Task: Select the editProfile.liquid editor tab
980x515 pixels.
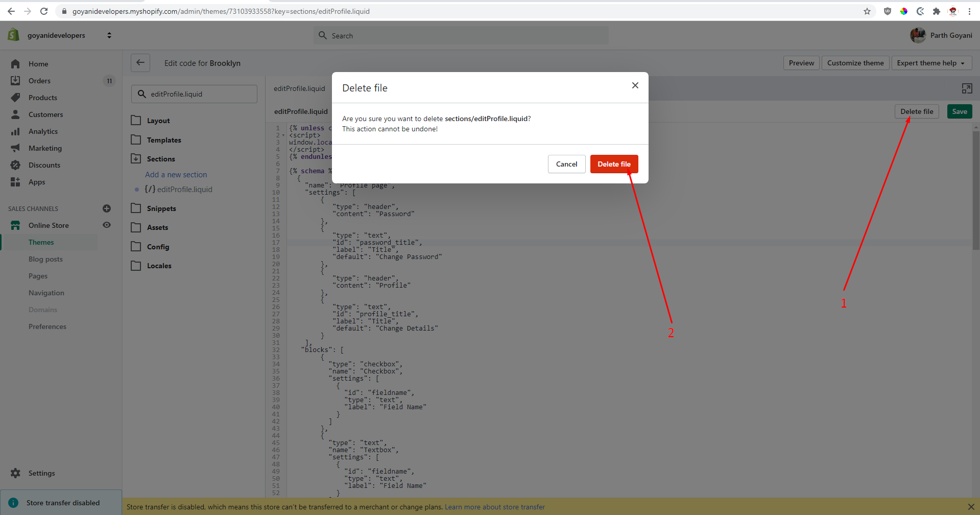Action: tap(299, 88)
